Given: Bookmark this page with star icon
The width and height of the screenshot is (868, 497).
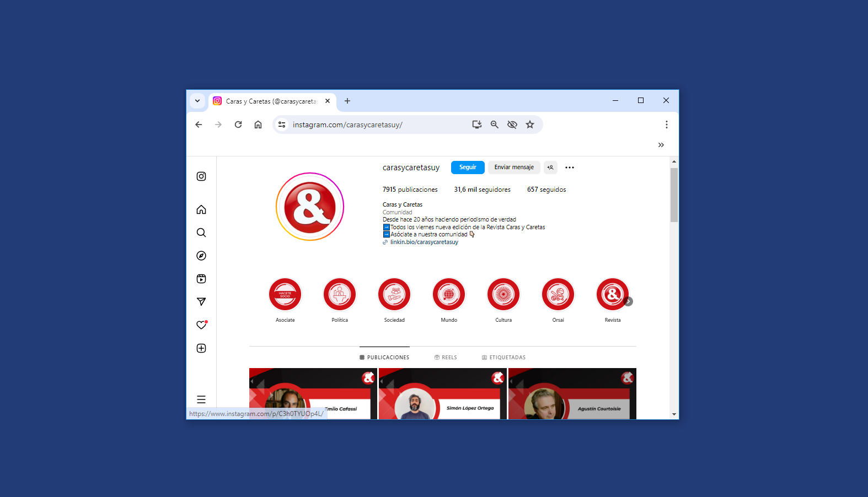Looking at the screenshot, I should [530, 125].
